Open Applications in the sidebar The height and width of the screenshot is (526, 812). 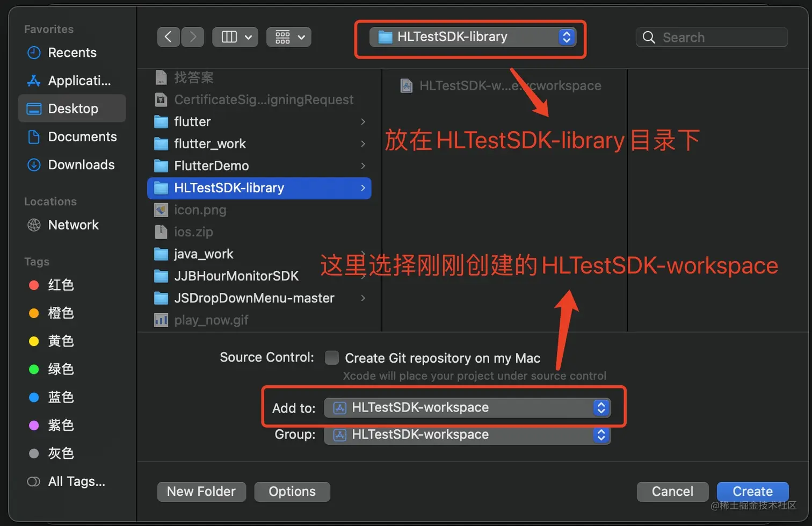pyautogui.click(x=72, y=81)
